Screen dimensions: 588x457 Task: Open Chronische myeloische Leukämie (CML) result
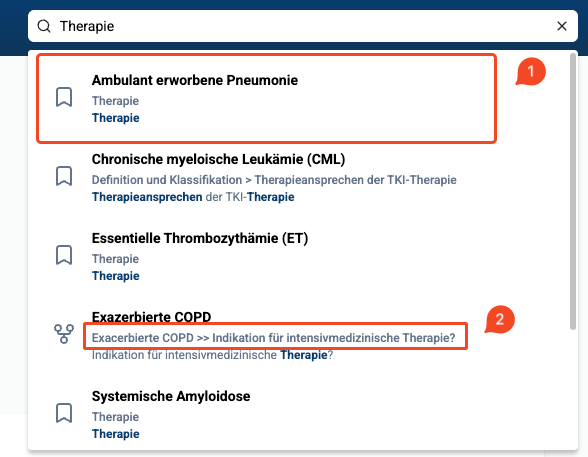pos(218,159)
